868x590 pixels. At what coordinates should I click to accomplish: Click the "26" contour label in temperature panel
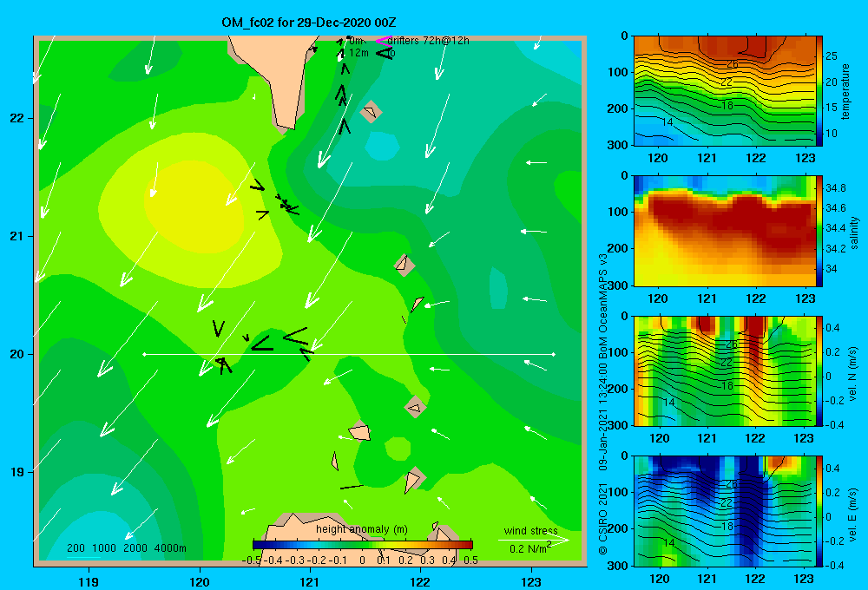tap(732, 64)
